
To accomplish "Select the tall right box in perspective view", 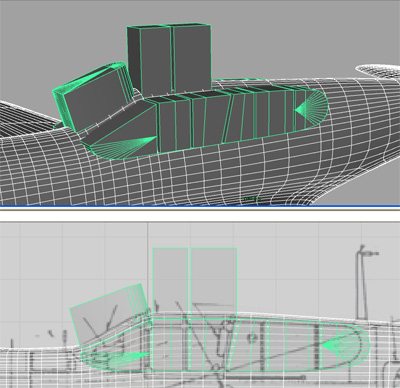I will pos(192,57).
